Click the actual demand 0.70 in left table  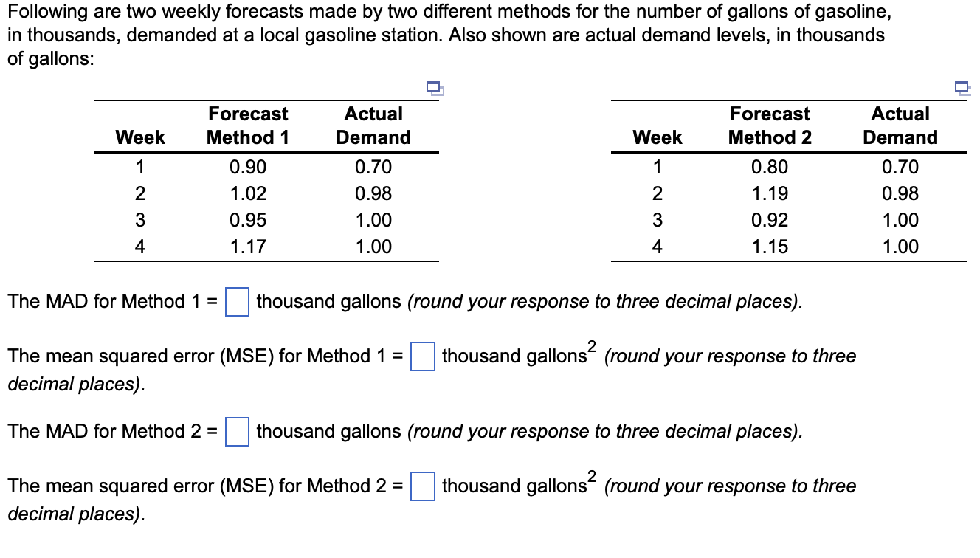tap(374, 167)
